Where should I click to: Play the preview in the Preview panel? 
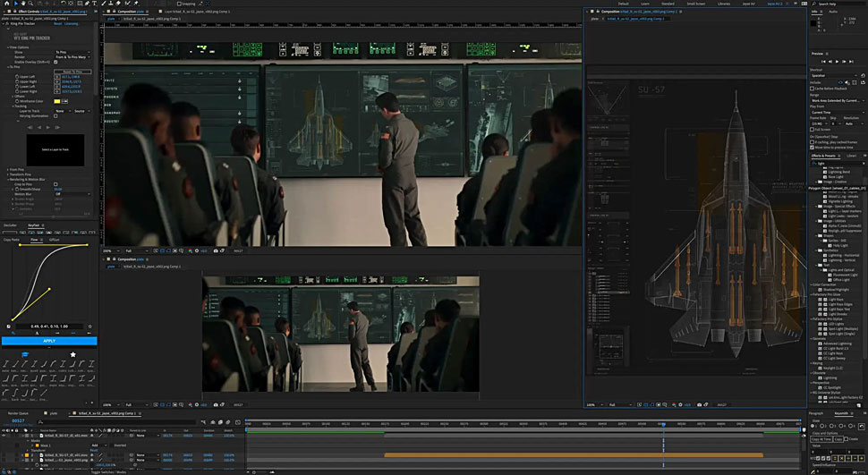837,62
